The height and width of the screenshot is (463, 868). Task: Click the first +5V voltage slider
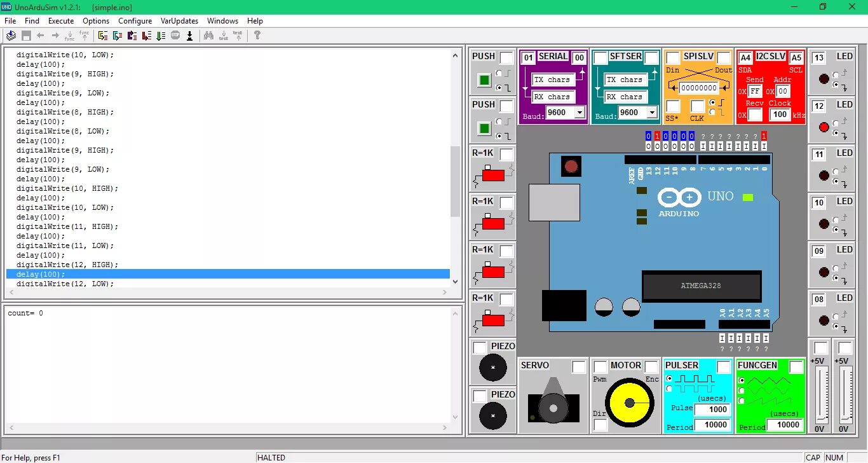point(822,394)
